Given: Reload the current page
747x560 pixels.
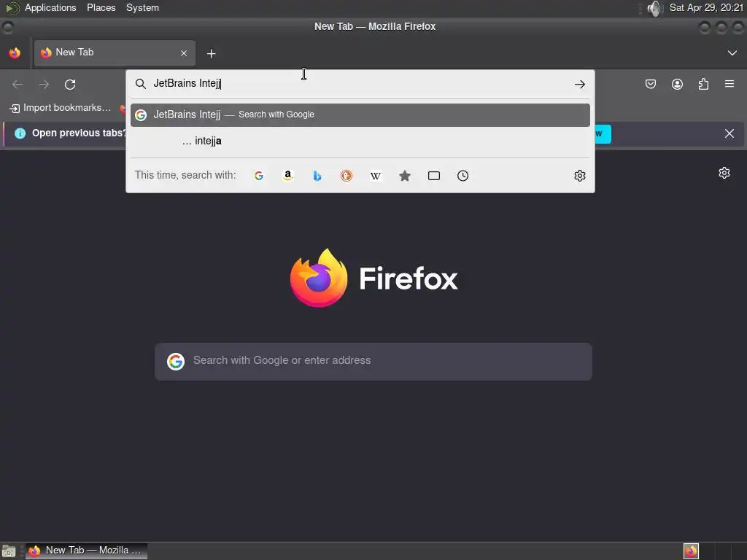Looking at the screenshot, I should [x=70, y=85].
